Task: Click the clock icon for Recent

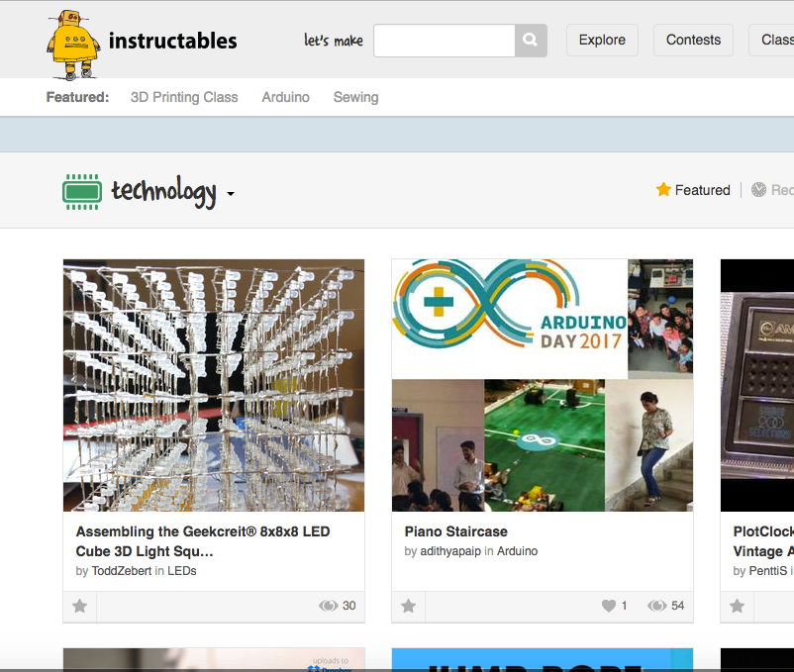Action: pyautogui.click(x=758, y=190)
